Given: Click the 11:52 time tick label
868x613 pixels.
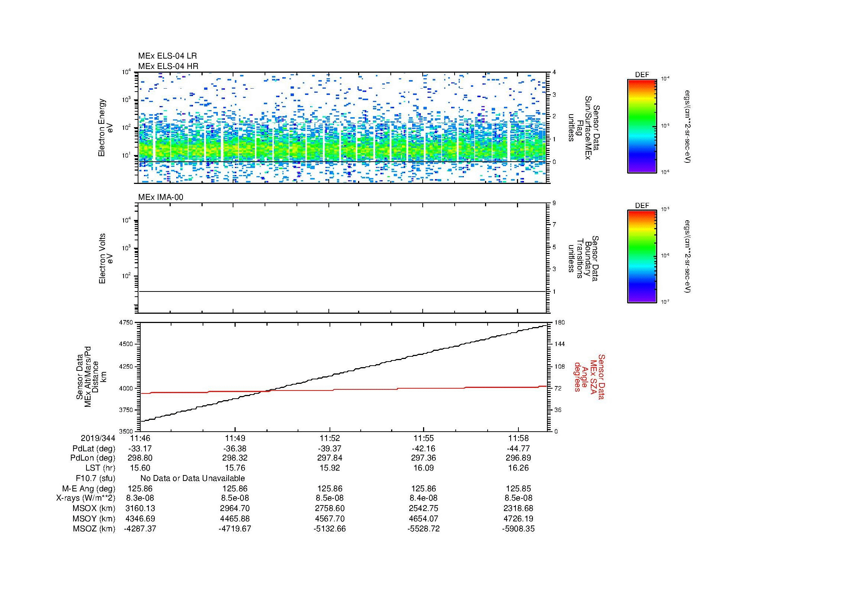Looking at the screenshot, I should [x=330, y=438].
